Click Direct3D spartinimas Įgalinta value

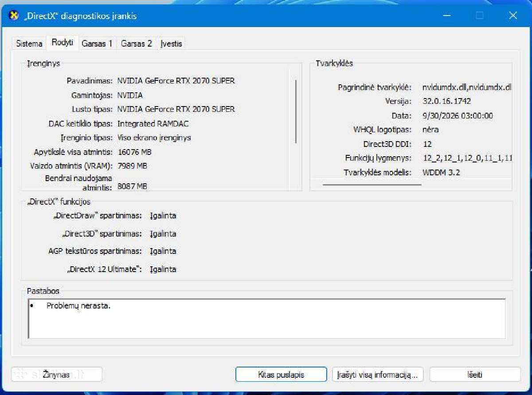pyautogui.click(x=163, y=234)
